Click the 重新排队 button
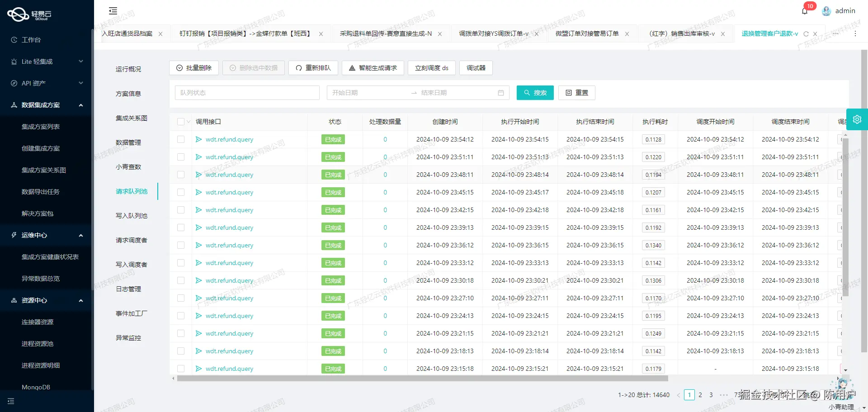 tap(313, 68)
